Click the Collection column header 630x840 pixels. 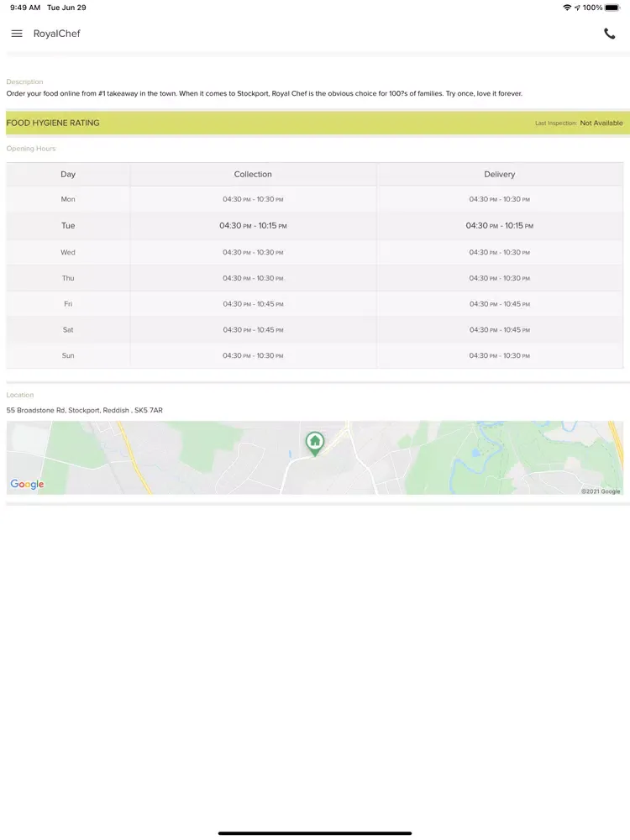pyautogui.click(x=253, y=174)
